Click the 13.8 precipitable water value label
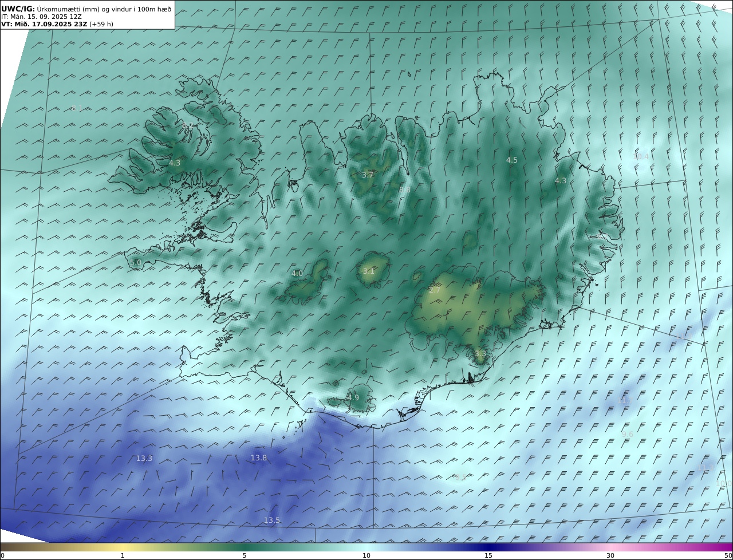 259,458
